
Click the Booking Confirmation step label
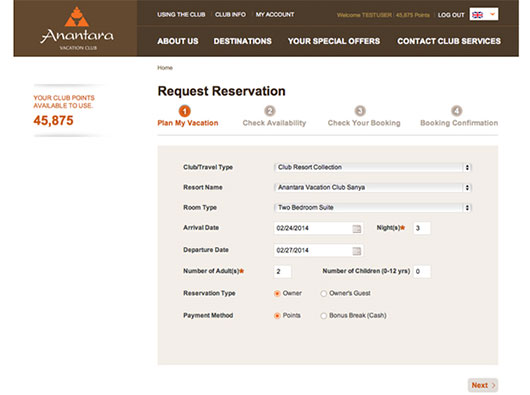tap(459, 123)
